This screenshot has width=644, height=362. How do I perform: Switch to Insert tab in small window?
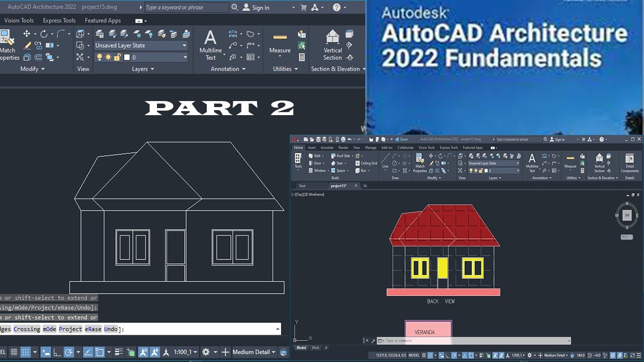coord(312,148)
